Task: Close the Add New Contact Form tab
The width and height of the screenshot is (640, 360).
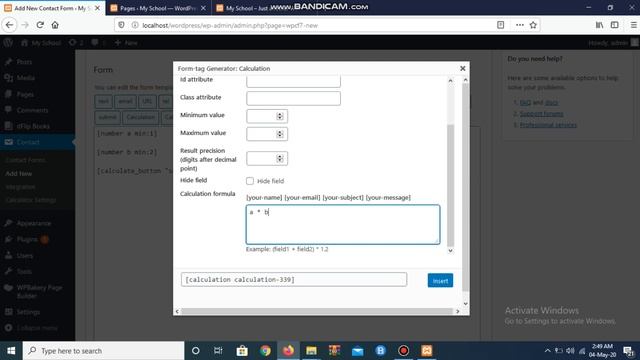Action: (98, 8)
